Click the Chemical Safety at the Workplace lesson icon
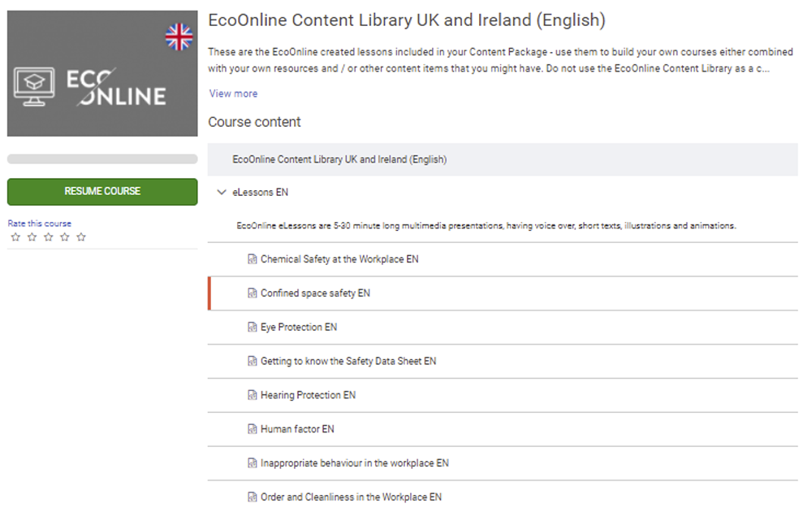 253,259
